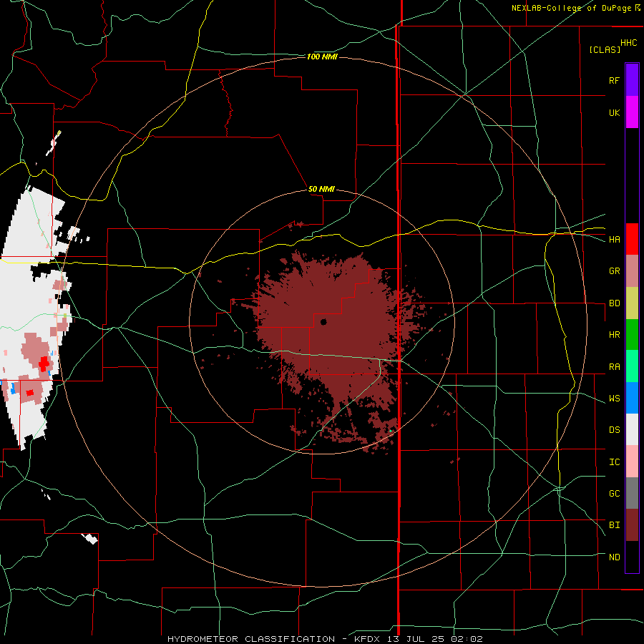The width and height of the screenshot is (644, 644).
Task: Select the bright red HA legend swatch
Action: 632,239
